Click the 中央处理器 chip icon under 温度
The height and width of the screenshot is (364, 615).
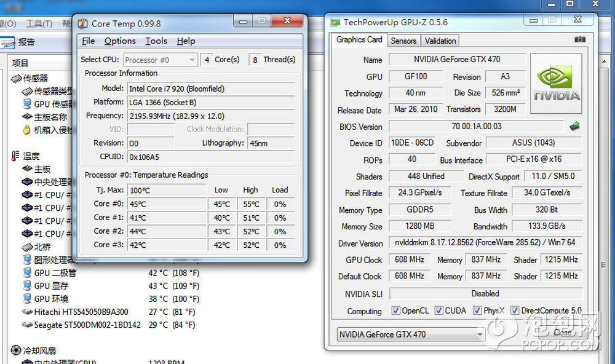click(x=27, y=182)
